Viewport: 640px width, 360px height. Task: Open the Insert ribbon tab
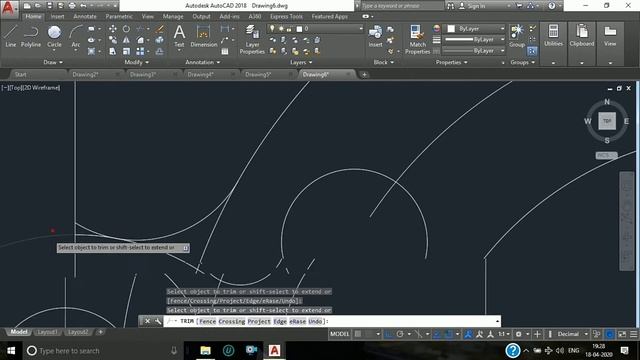(57, 16)
